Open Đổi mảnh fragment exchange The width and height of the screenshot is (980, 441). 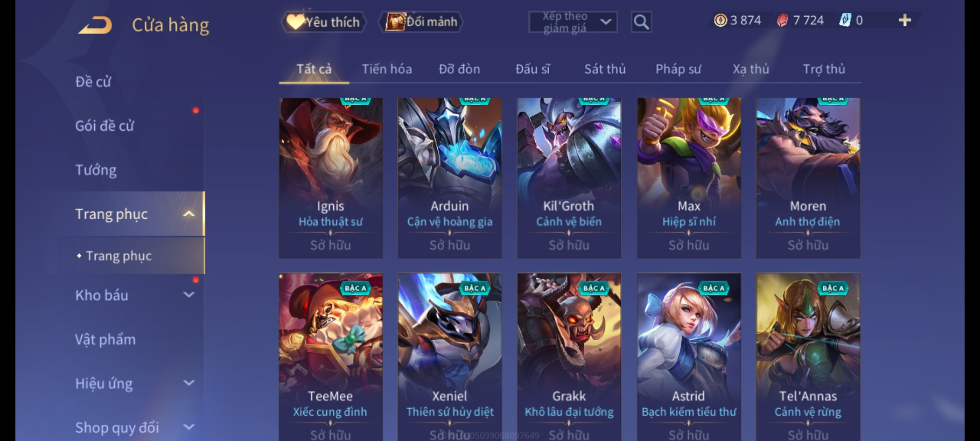coord(421,22)
